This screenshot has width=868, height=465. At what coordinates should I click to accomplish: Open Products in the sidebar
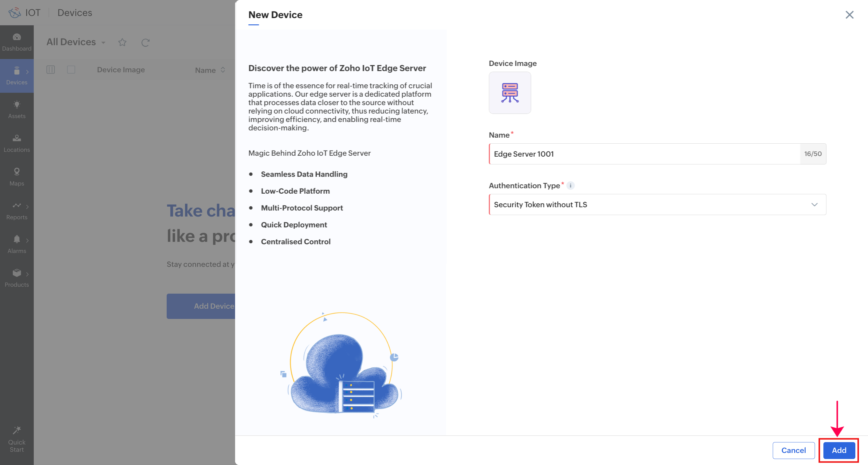(17, 278)
